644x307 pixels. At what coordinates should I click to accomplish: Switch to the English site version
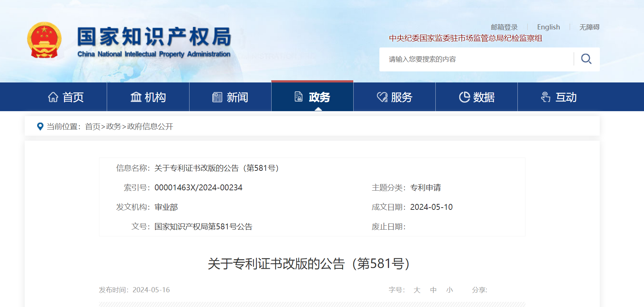pyautogui.click(x=548, y=27)
